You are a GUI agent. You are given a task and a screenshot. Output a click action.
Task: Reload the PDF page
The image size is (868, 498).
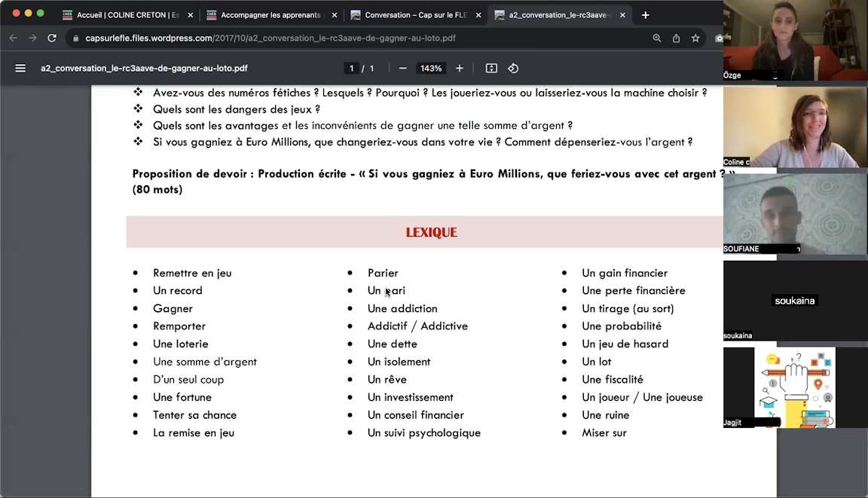tap(52, 38)
